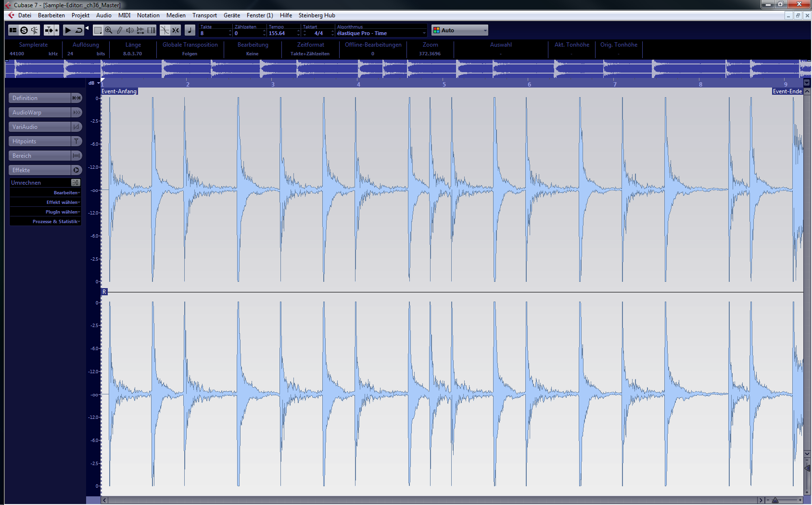Screen dimensions: 812x505
Task: Click the horizontal zoom slider handle
Action: tap(775, 500)
